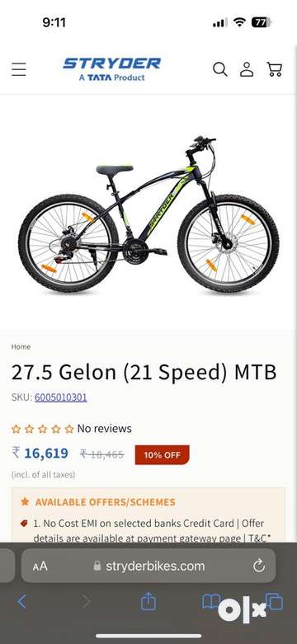Viewport: 297px width, 644px height.
Task: Click the Available Offers/Schemes heading
Action: tap(105, 502)
